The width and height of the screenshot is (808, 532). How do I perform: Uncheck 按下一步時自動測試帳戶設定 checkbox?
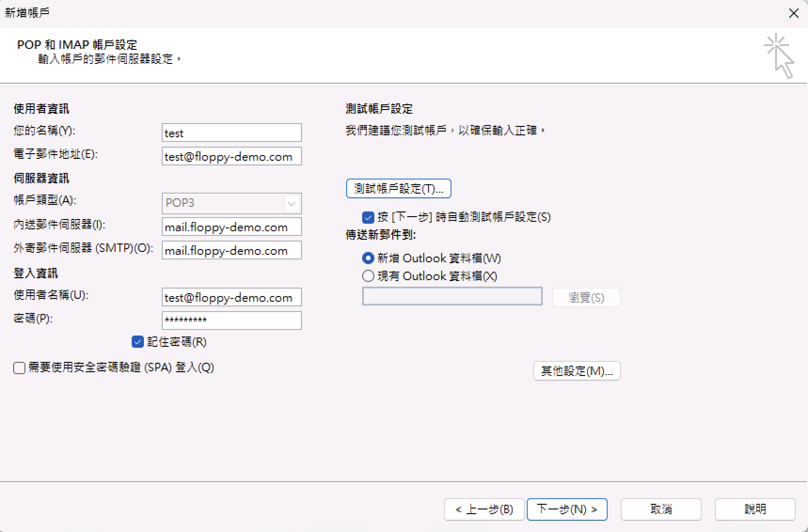pos(368,217)
